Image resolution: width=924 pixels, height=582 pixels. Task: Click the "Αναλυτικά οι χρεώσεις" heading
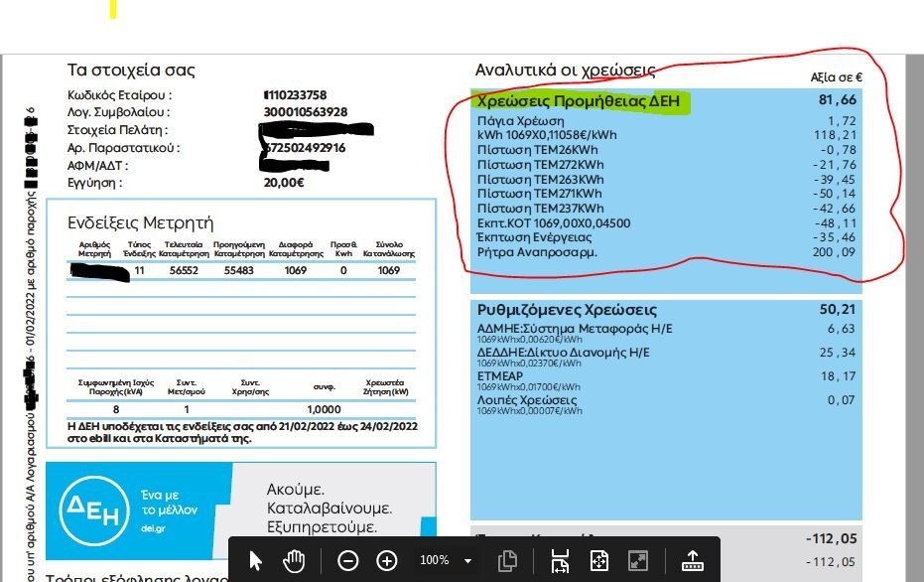[565, 71]
